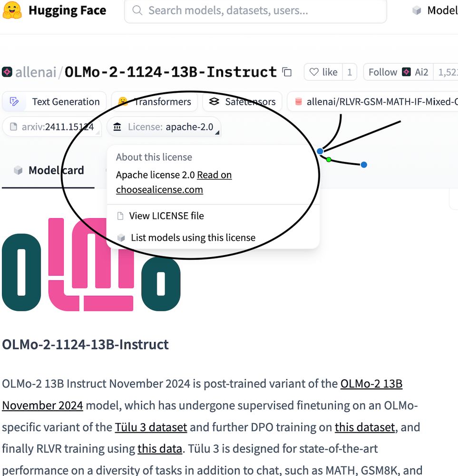
Task: Like the model with heart button
Action: [x=323, y=72]
